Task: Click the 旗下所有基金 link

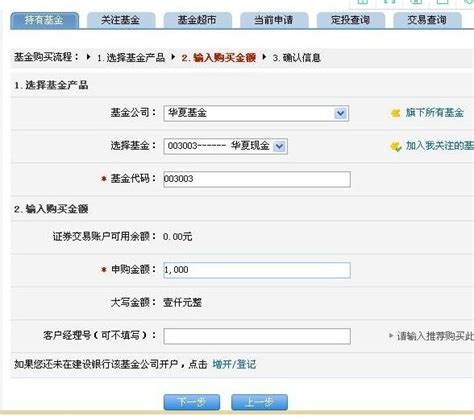Action: pos(435,113)
